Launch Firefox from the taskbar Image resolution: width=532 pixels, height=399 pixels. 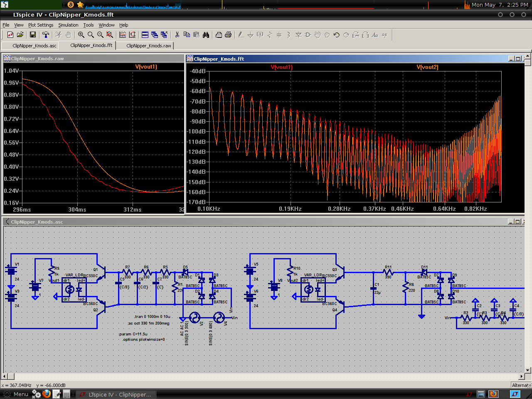47,394
